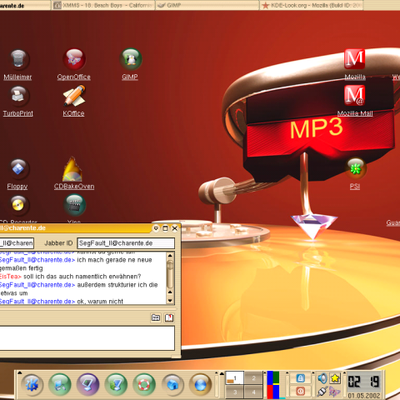Screen dimensions: 400x400
Task: Select virtual desktop 1 in pager
Action: coord(235,378)
